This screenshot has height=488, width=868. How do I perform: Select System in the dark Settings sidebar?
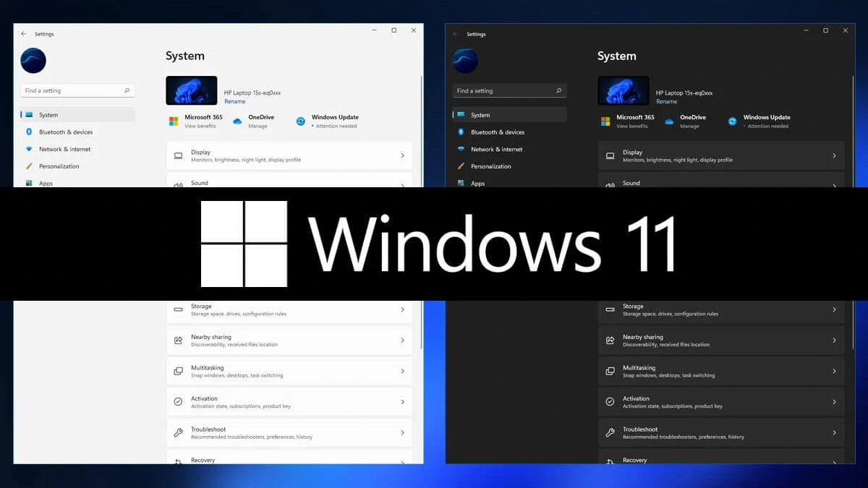(x=480, y=115)
